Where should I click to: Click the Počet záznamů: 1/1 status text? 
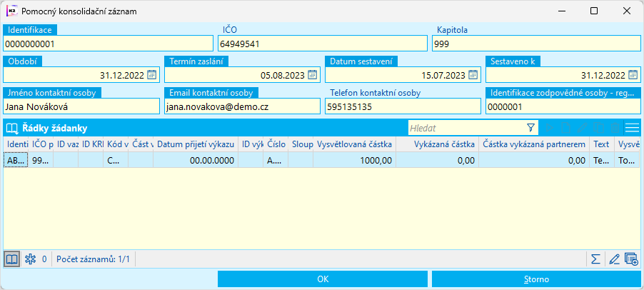[93, 259]
